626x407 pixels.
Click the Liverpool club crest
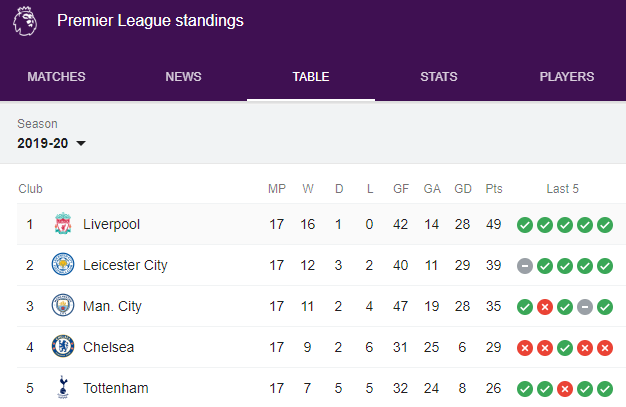tap(62, 224)
